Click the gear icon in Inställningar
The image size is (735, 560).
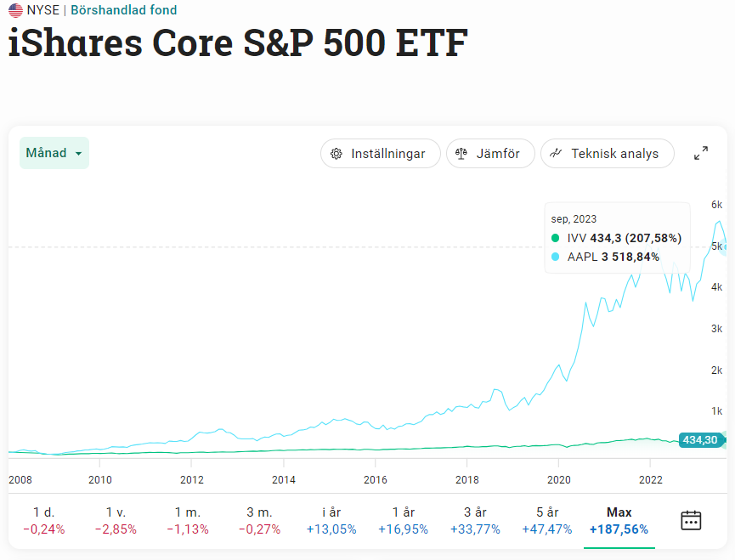point(336,154)
